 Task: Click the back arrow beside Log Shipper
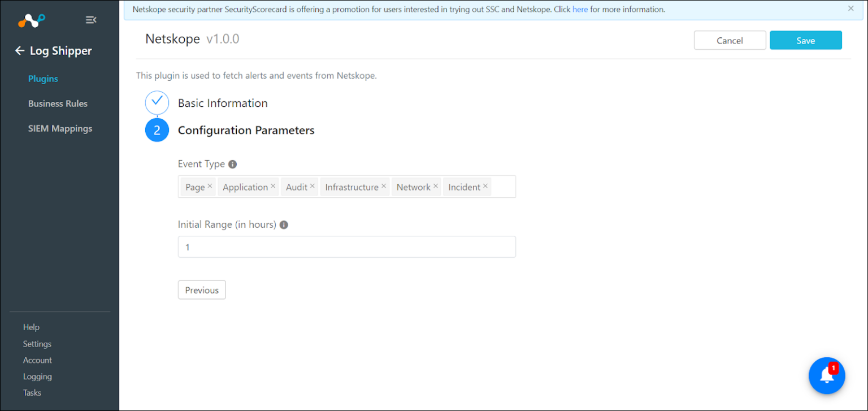click(x=20, y=50)
